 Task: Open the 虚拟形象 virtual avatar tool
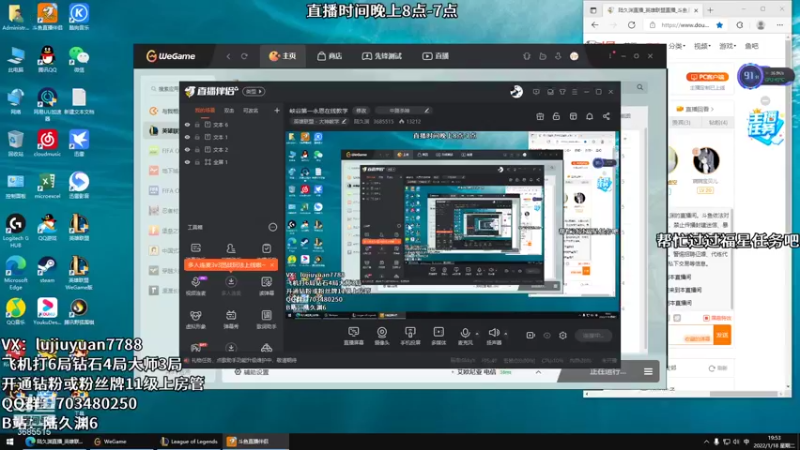pyautogui.click(x=195, y=319)
